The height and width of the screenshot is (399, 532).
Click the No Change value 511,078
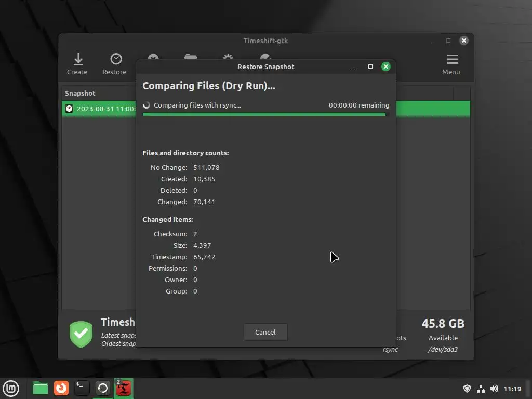click(206, 168)
